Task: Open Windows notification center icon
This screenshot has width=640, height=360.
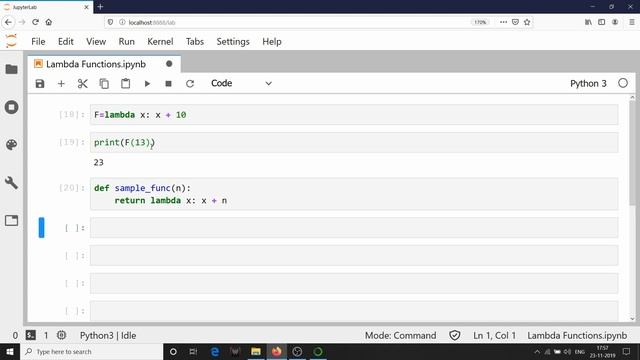Action: [x=627, y=351]
